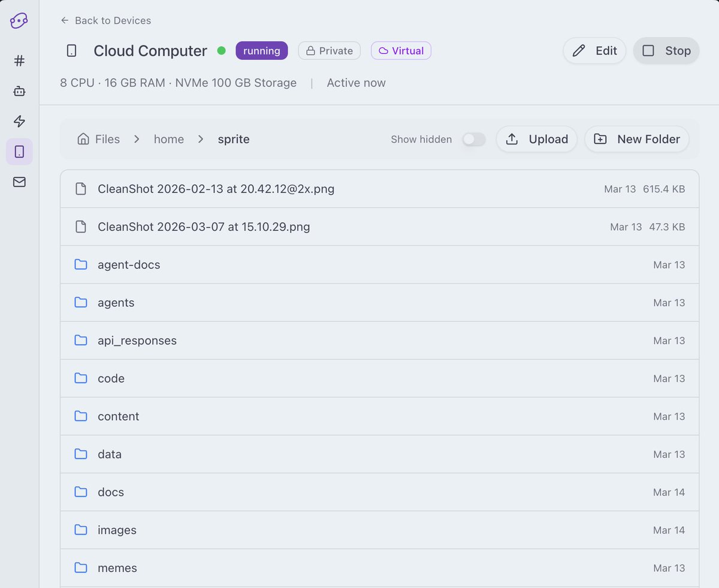Create a New Folder
This screenshot has width=719, height=588.
(x=637, y=139)
